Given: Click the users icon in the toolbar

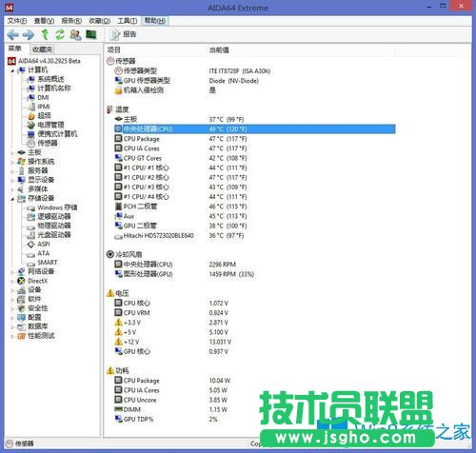Looking at the screenshot, I should [x=75, y=34].
